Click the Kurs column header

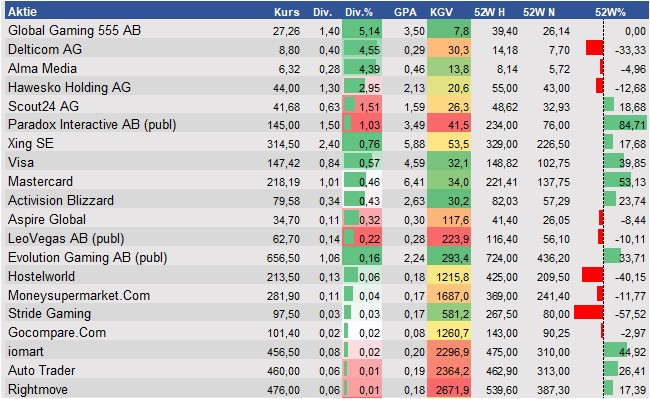(286, 12)
